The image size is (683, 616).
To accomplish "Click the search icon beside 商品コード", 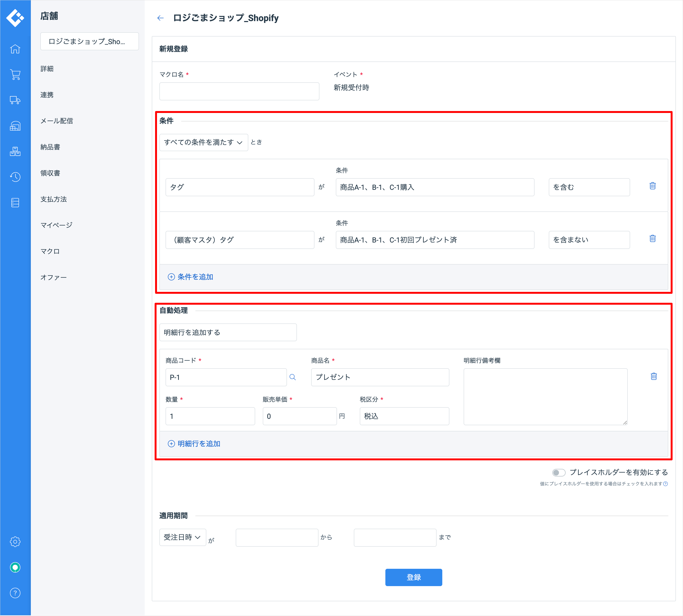I will [x=293, y=377].
